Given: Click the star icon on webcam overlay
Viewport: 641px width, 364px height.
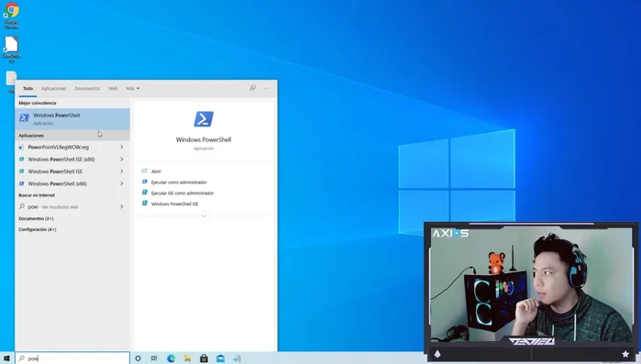Looking at the screenshot, I should pyautogui.click(x=625, y=354).
